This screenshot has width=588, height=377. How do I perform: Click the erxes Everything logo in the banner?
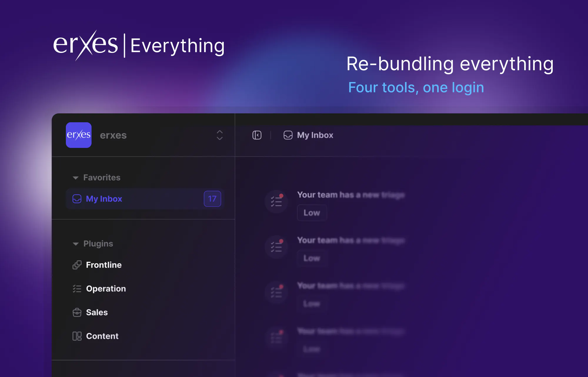[x=139, y=46]
